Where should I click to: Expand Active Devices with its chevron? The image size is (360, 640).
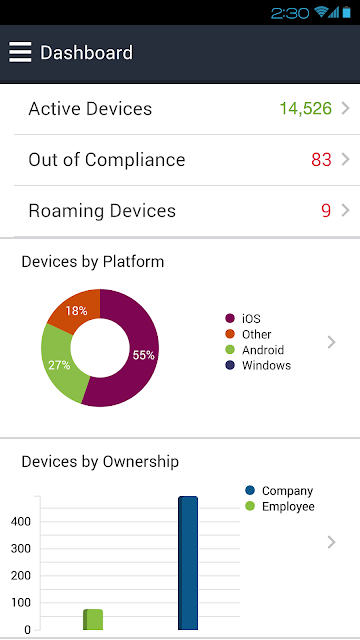tap(346, 109)
